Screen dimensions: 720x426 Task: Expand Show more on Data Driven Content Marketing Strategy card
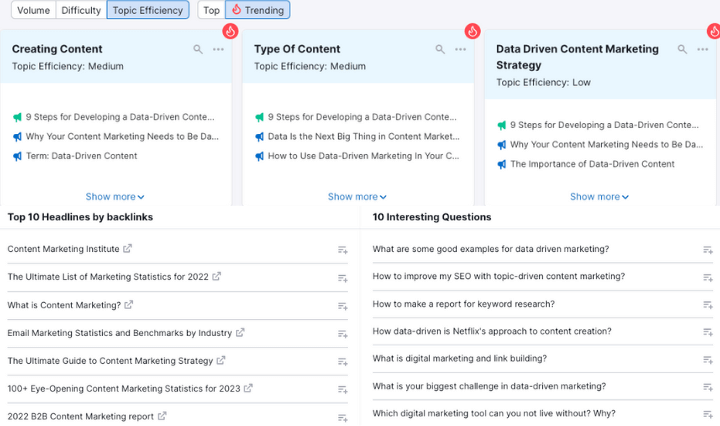coord(599,196)
